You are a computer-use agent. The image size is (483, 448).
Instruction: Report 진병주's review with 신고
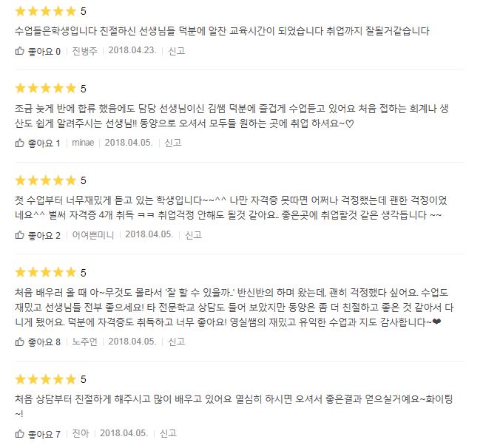pyautogui.click(x=176, y=51)
